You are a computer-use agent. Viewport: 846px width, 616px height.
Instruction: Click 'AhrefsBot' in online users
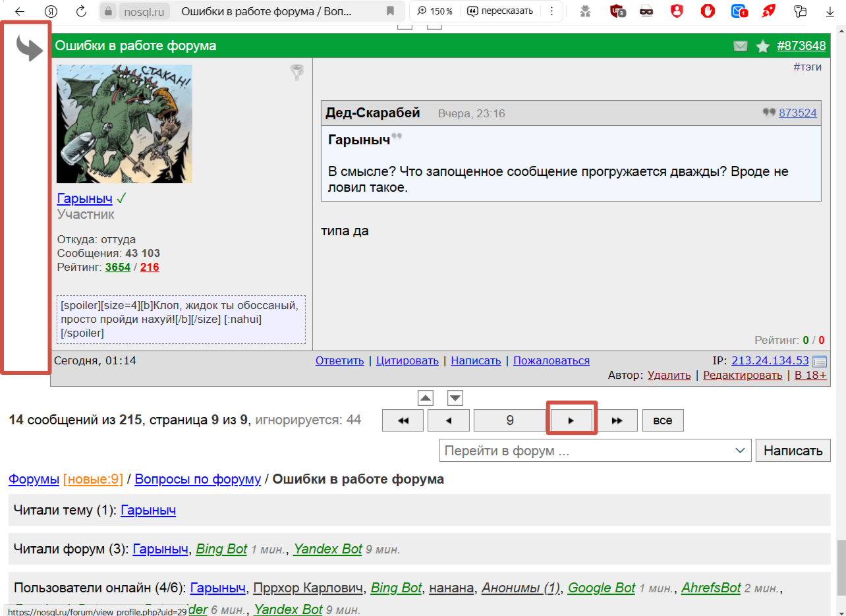click(711, 588)
